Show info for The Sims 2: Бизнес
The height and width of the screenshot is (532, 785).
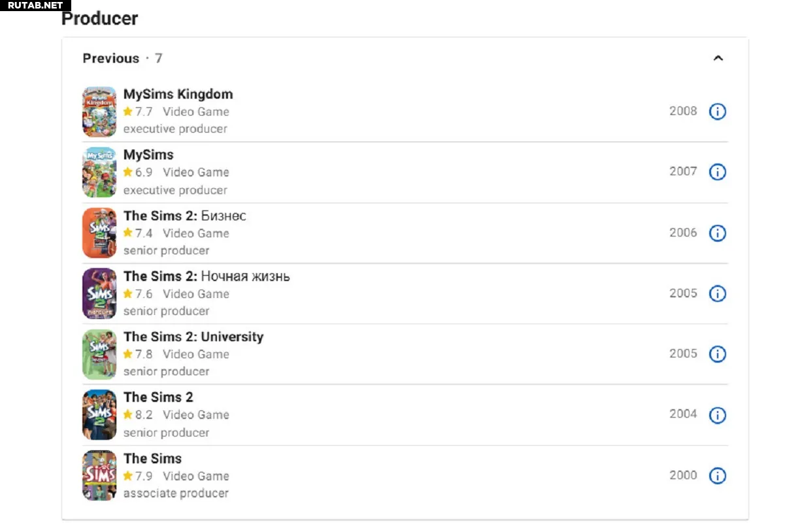click(718, 233)
